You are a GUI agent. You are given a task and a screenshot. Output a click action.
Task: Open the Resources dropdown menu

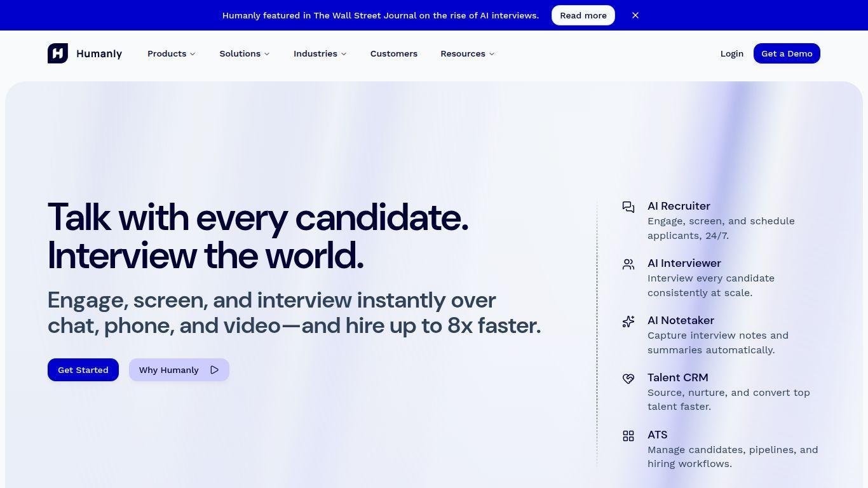(x=467, y=54)
